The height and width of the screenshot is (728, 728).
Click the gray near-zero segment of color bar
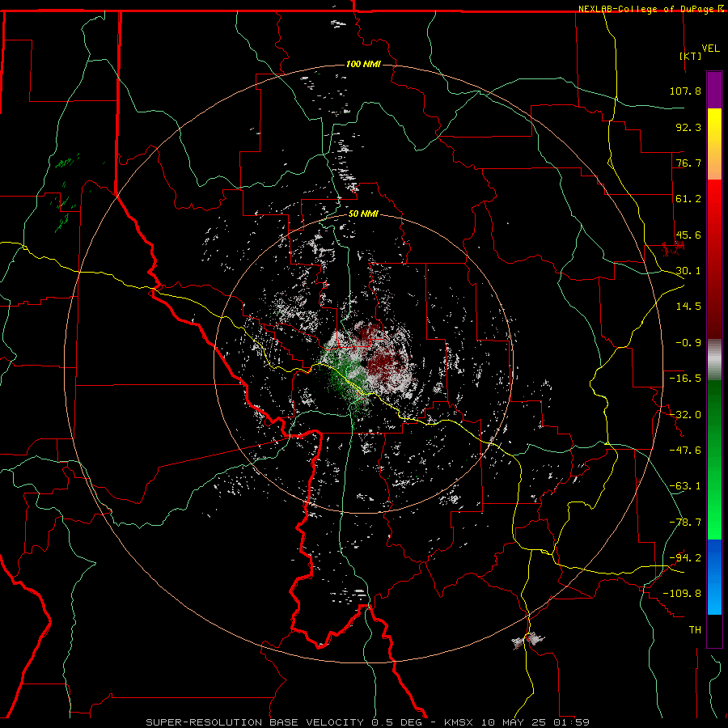[714, 360]
